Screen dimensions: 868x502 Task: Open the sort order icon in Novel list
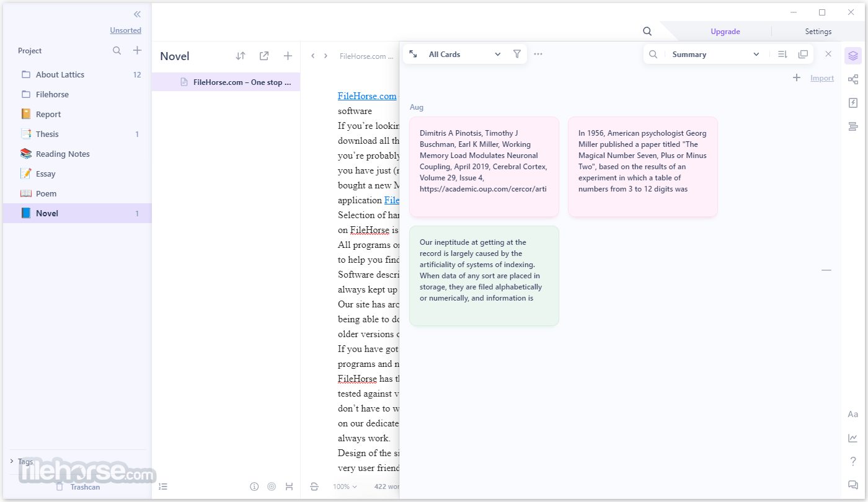pos(241,56)
